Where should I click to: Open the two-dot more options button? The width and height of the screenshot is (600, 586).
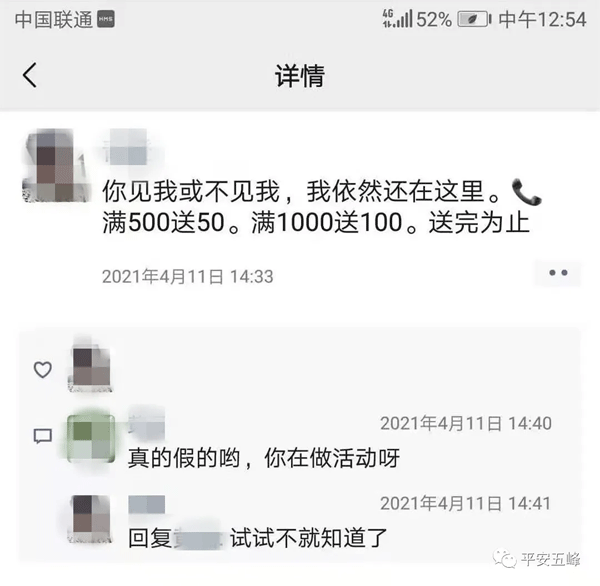558,273
